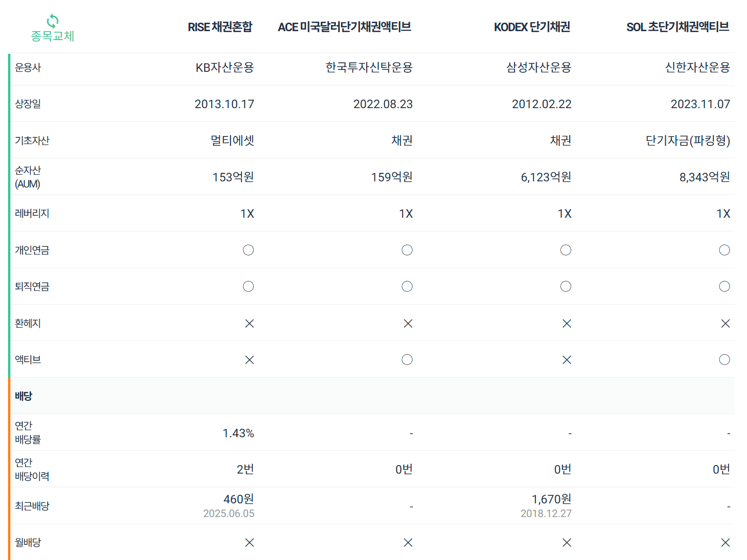
Task: Select the 액티브 row label
Action: (28, 360)
